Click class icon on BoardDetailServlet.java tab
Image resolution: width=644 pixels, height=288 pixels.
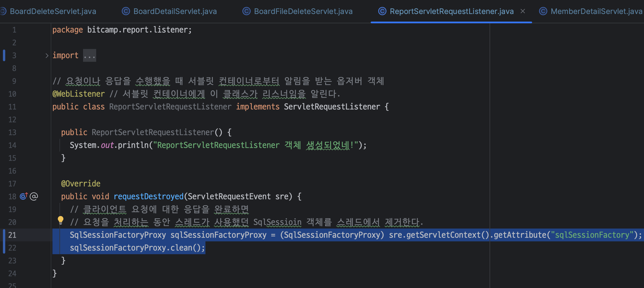tap(126, 11)
